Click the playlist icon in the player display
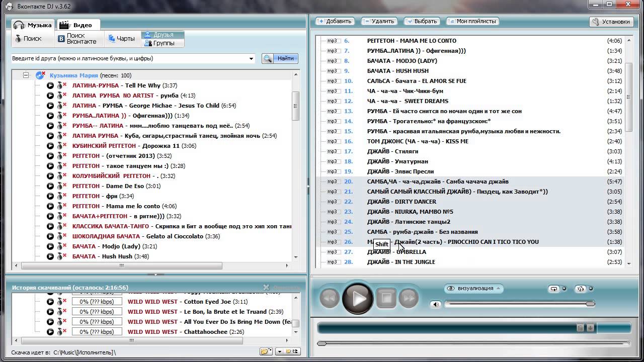644x362 pixels. point(580,328)
